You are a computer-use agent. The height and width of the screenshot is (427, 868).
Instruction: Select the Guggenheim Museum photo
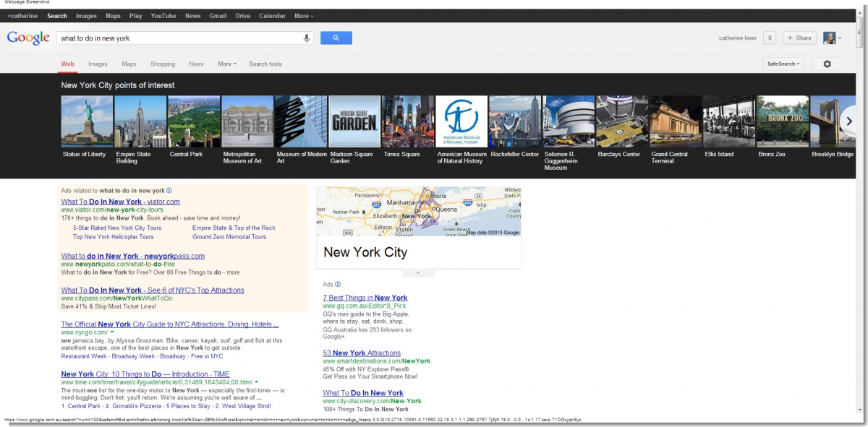pyautogui.click(x=569, y=121)
